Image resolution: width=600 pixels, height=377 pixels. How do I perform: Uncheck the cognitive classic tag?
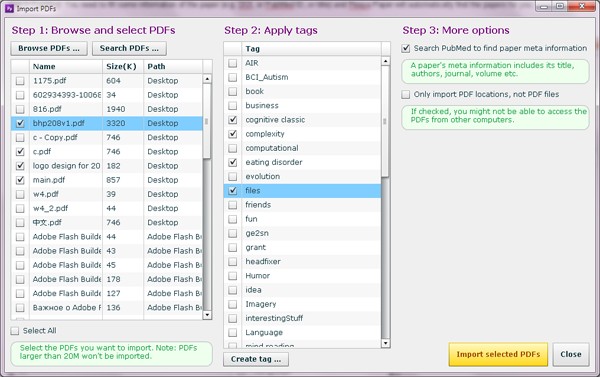tap(232, 120)
